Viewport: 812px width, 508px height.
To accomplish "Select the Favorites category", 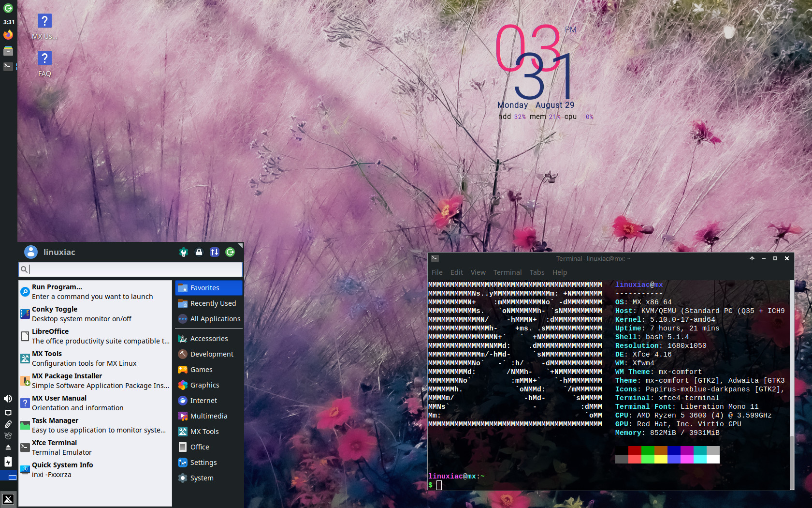I will point(209,288).
